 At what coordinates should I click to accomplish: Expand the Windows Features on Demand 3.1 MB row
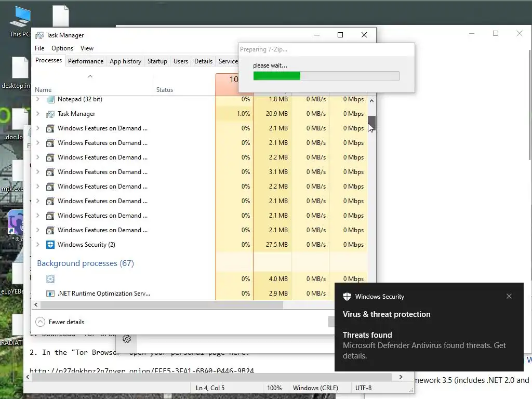coord(37,171)
